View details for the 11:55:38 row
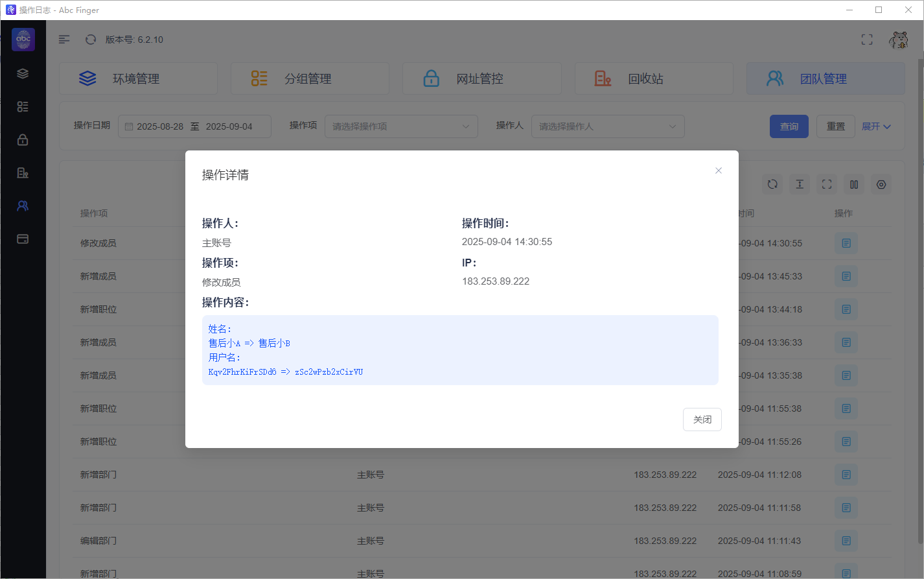 click(846, 408)
